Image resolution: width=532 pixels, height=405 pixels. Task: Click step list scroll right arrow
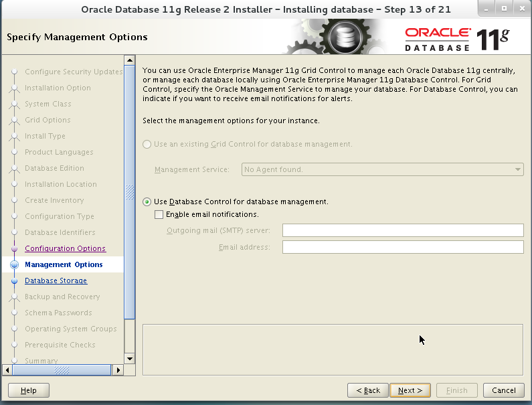(x=118, y=370)
